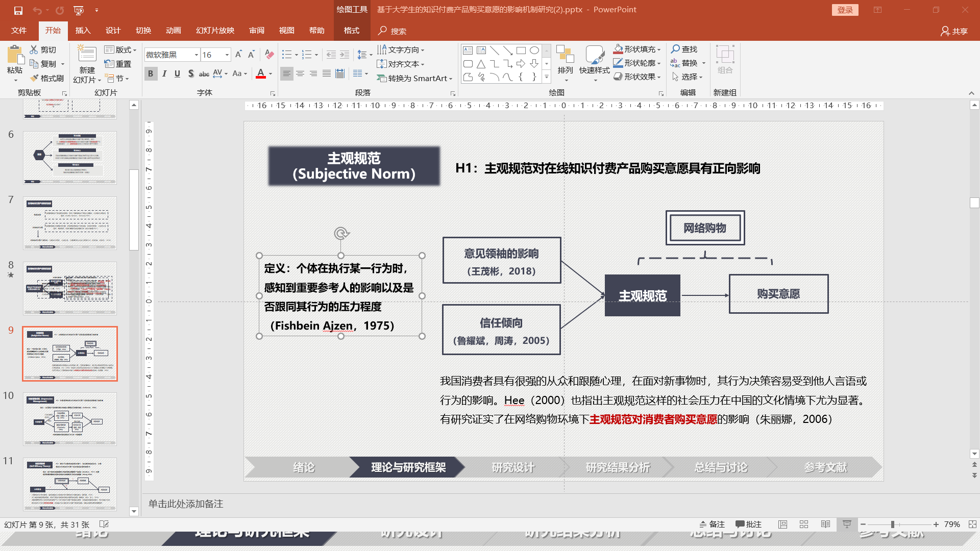This screenshot has width=980, height=551.
Task: Open the Insert (插入) ribbon tab
Action: click(83, 31)
